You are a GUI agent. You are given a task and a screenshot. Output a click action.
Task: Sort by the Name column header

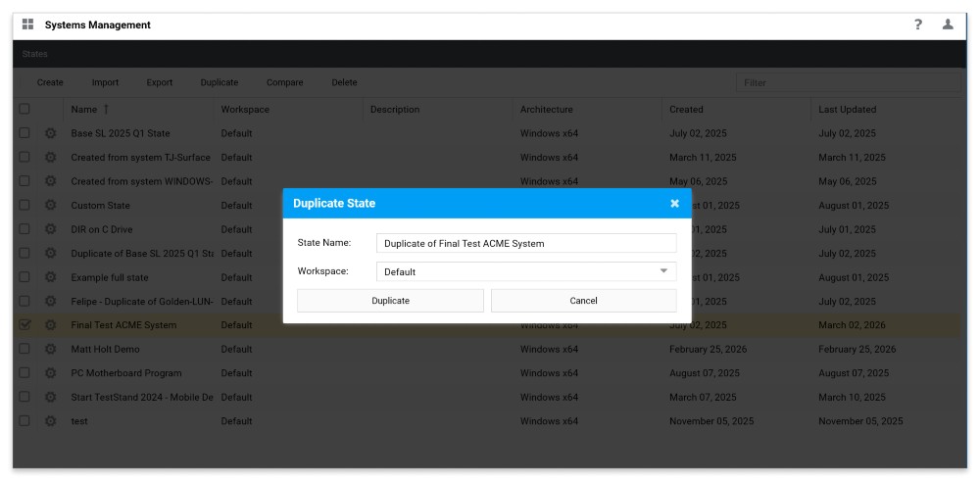pos(83,110)
